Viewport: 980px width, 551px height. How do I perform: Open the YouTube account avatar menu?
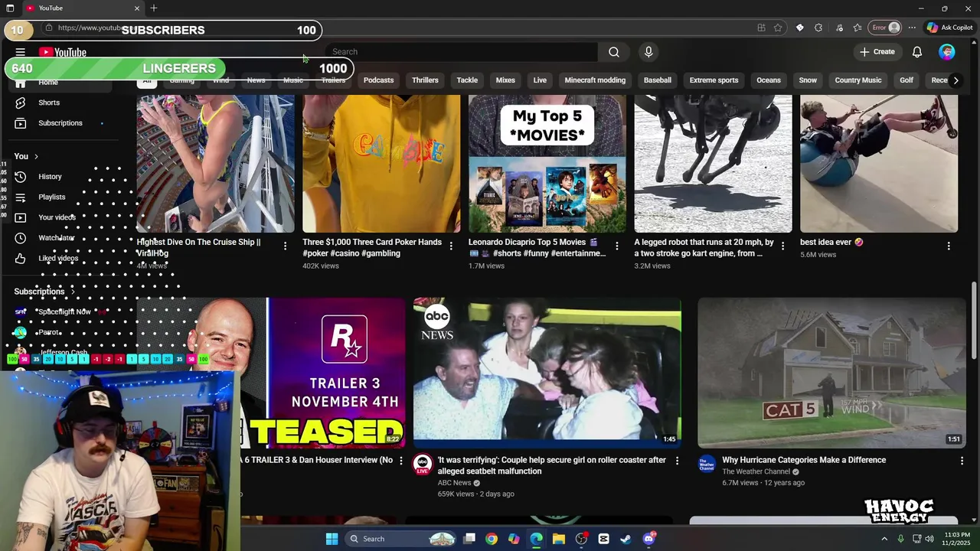947,52
